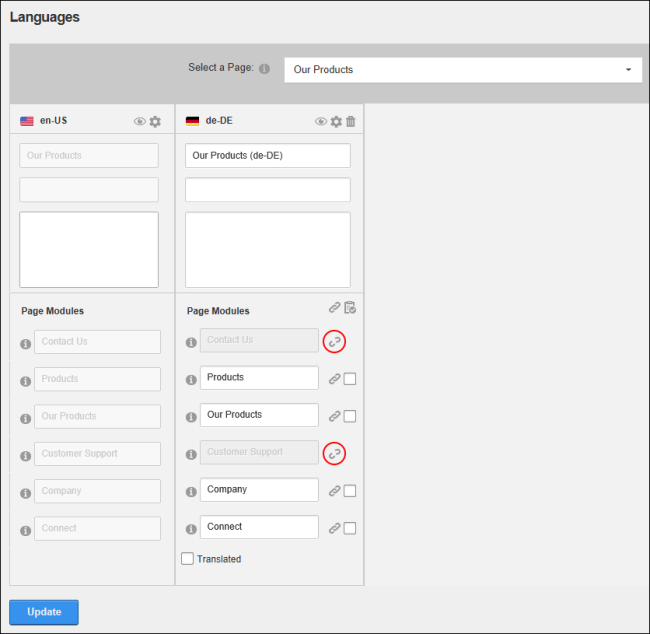The height and width of the screenshot is (634, 650).
Task: Click link icon for de-DE Products module
Action: pyautogui.click(x=335, y=379)
